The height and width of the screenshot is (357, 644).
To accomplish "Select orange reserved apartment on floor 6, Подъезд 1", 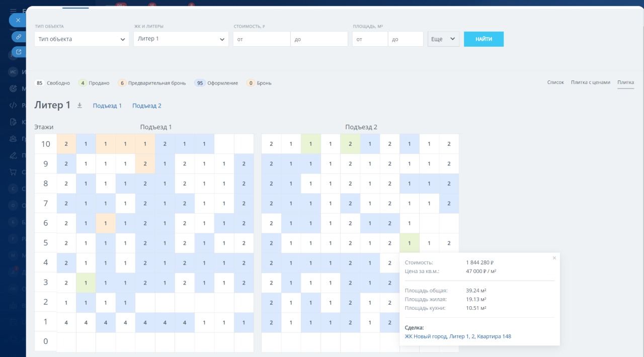I will point(106,223).
